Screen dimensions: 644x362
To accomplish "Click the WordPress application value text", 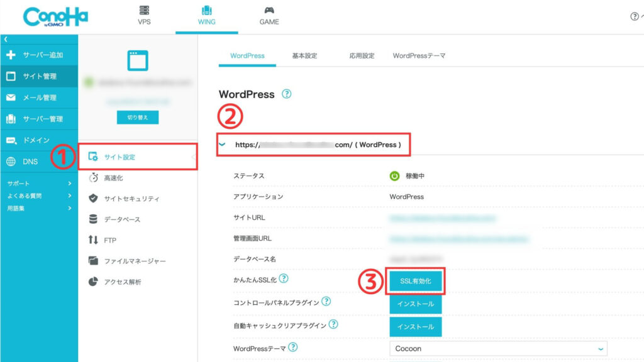I will tap(407, 197).
